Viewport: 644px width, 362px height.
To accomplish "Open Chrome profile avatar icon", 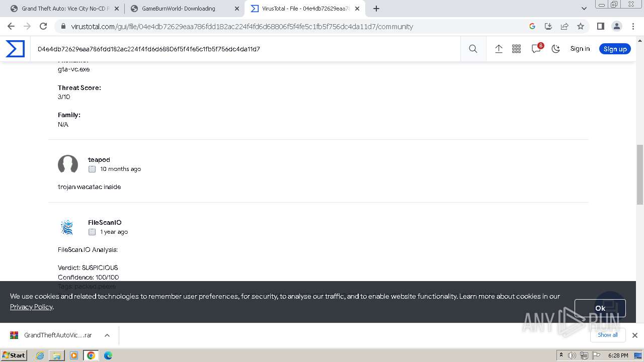I will (x=617, y=26).
